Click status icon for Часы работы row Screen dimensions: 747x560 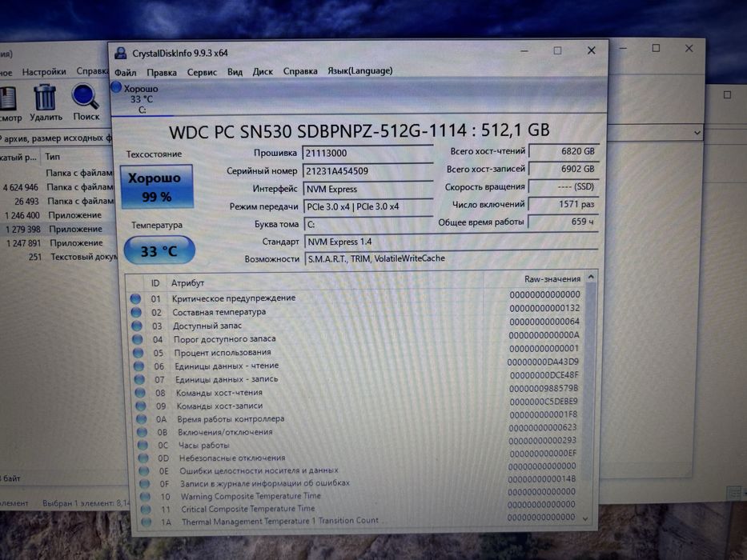143,446
